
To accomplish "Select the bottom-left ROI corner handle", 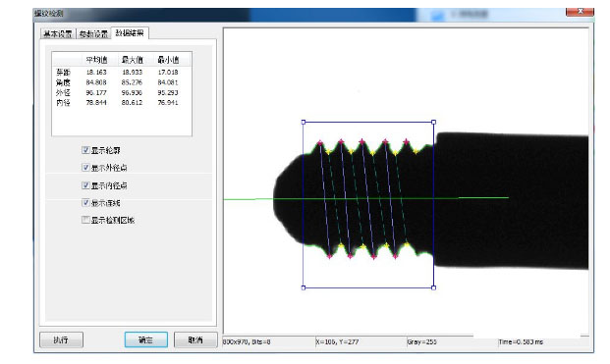I will tap(304, 287).
